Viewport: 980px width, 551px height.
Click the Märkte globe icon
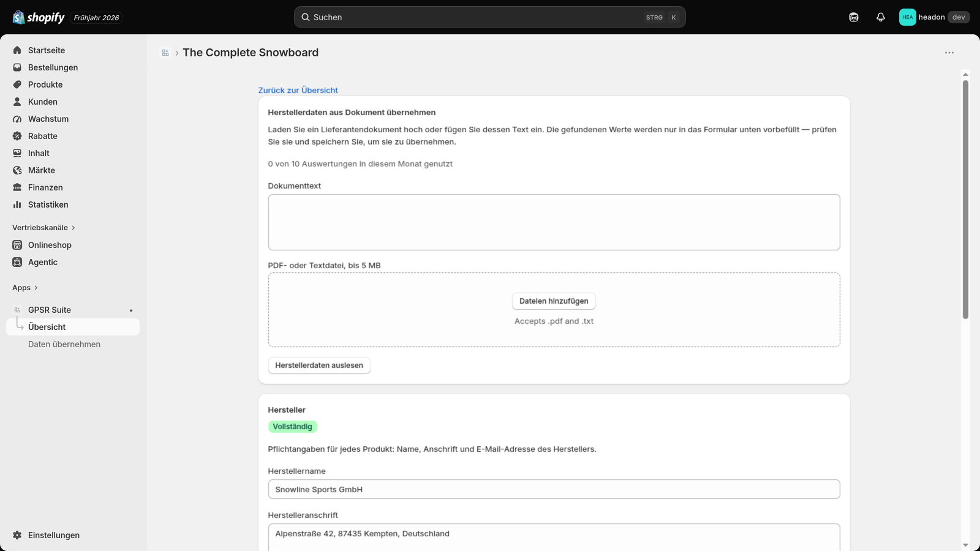[x=17, y=170]
